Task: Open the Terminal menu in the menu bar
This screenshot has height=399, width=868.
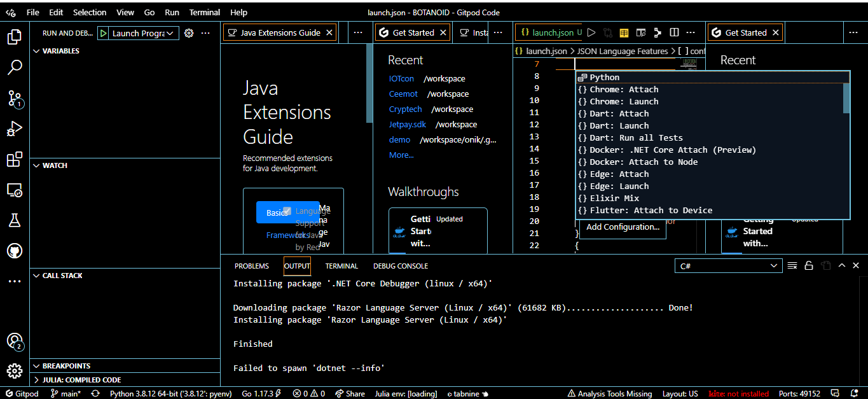Action: point(205,12)
